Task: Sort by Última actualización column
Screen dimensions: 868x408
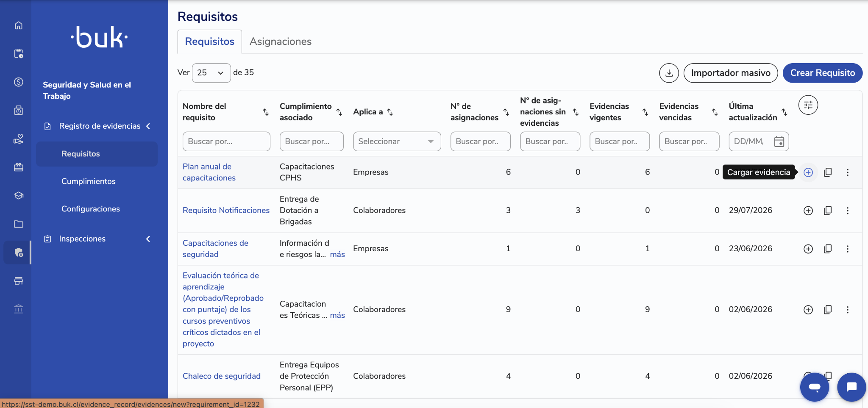Action: click(785, 112)
